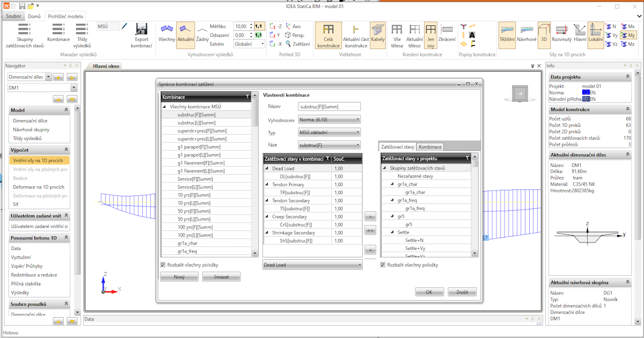Open the Typ dropdown showing MSÚ základní
This screenshot has width=644, height=338.
pyautogui.click(x=329, y=131)
